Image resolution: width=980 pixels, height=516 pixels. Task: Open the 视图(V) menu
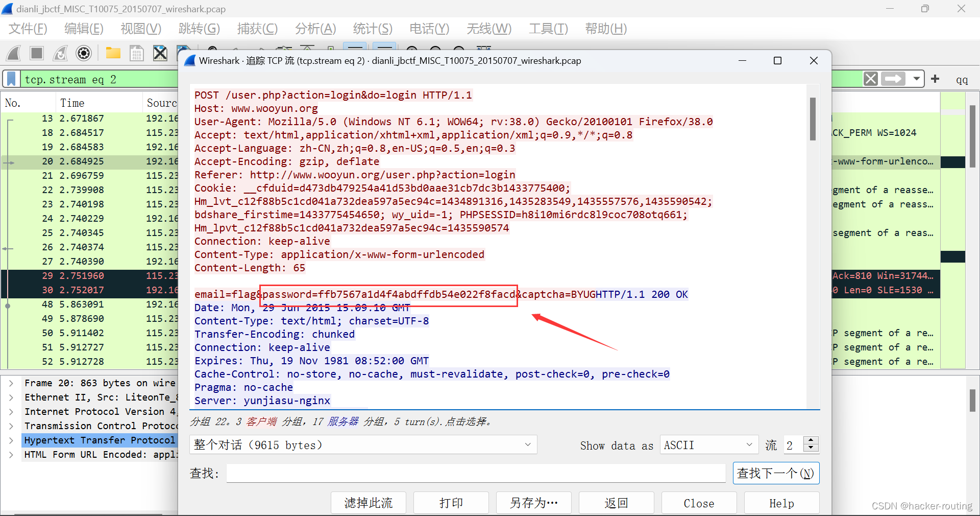click(x=141, y=29)
